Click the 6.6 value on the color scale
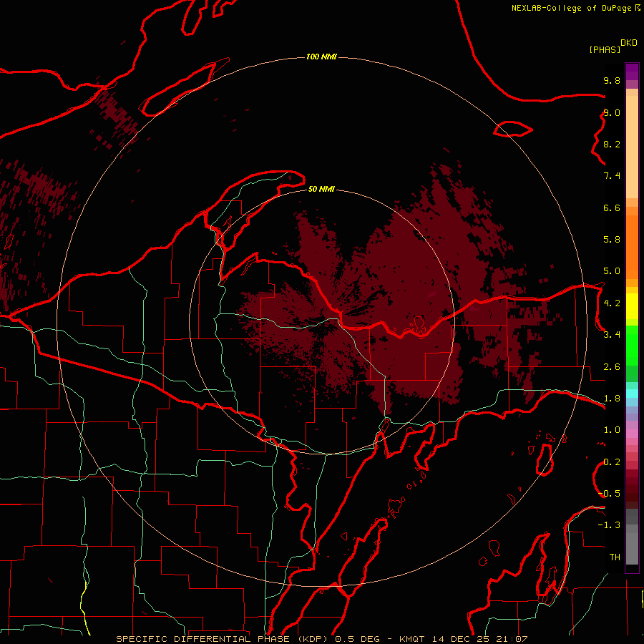The width and height of the screenshot is (644, 644). coord(612,208)
